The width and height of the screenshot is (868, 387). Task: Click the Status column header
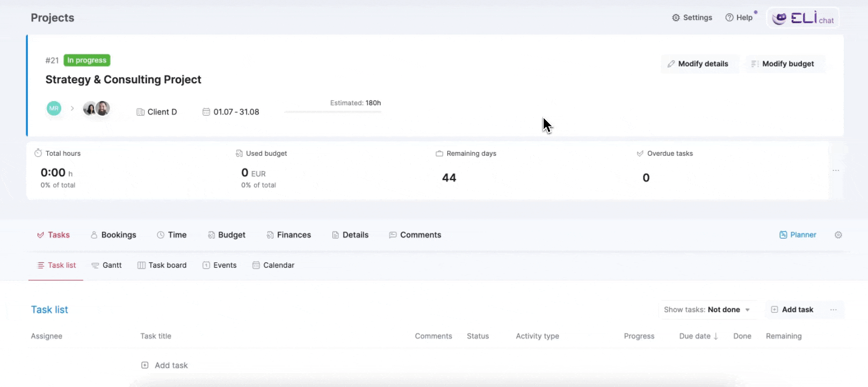click(x=478, y=336)
